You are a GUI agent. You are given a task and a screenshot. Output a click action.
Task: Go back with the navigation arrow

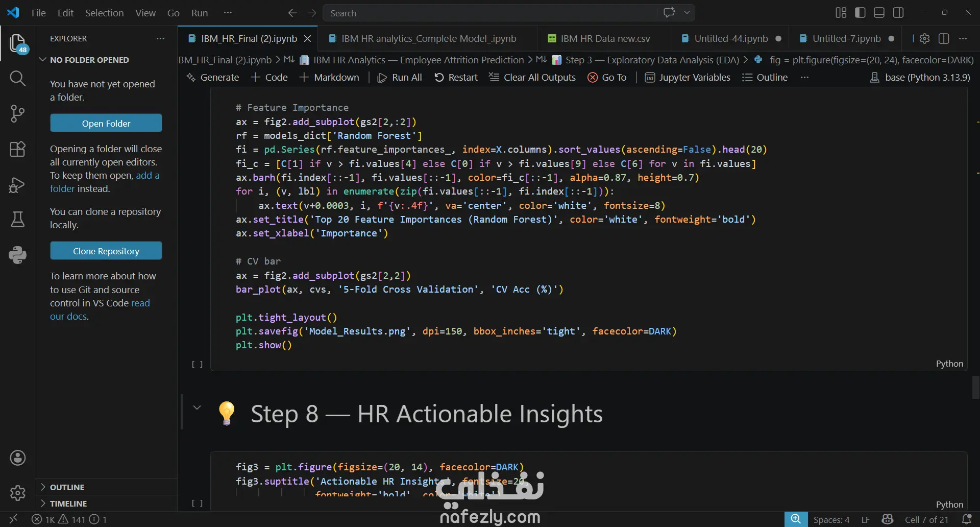click(292, 13)
